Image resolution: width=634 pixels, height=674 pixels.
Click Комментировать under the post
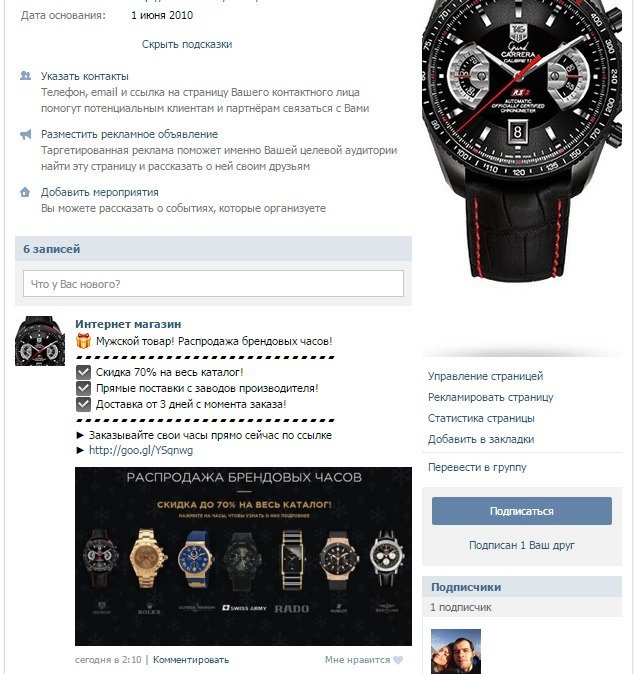(x=191, y=659)
